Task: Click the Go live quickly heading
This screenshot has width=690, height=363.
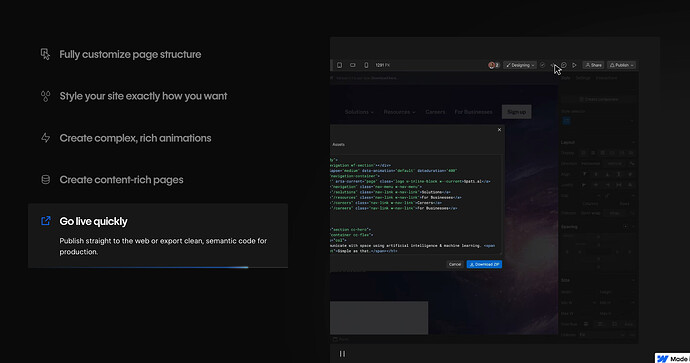Action: [93, 221]
